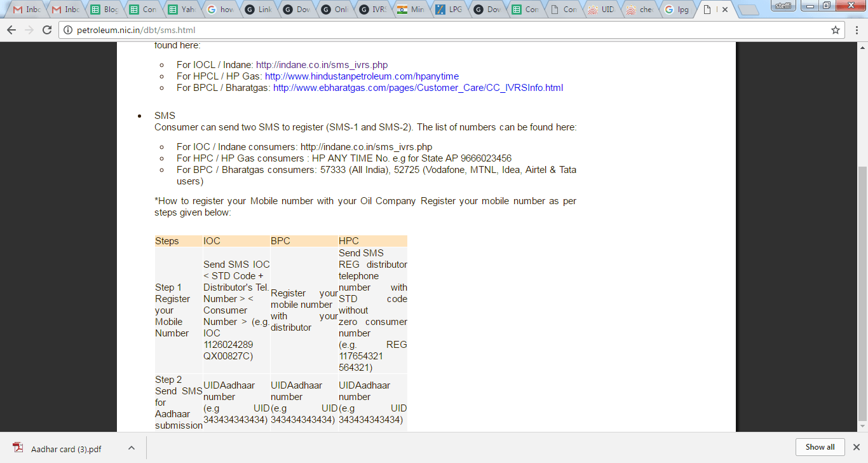Viewport: 868px width, 463px height.
Task: Click the address bar URL field
Action: (x=445, y=30)
